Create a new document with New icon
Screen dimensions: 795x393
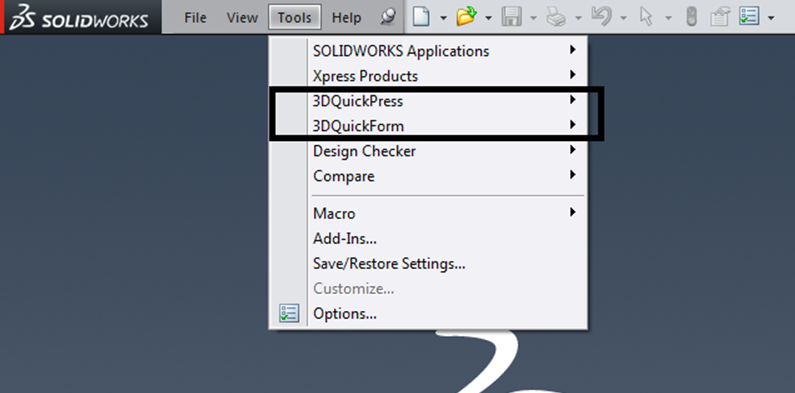coord(421,17)
